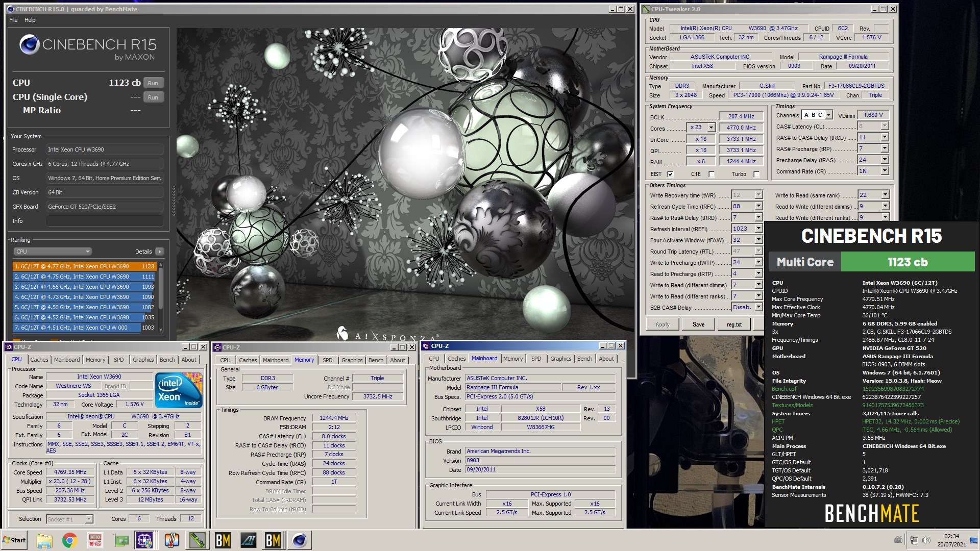Click the title bar icon of CPU-Z Memory window
Screen dimensions: 980x551
coord(217,347)
